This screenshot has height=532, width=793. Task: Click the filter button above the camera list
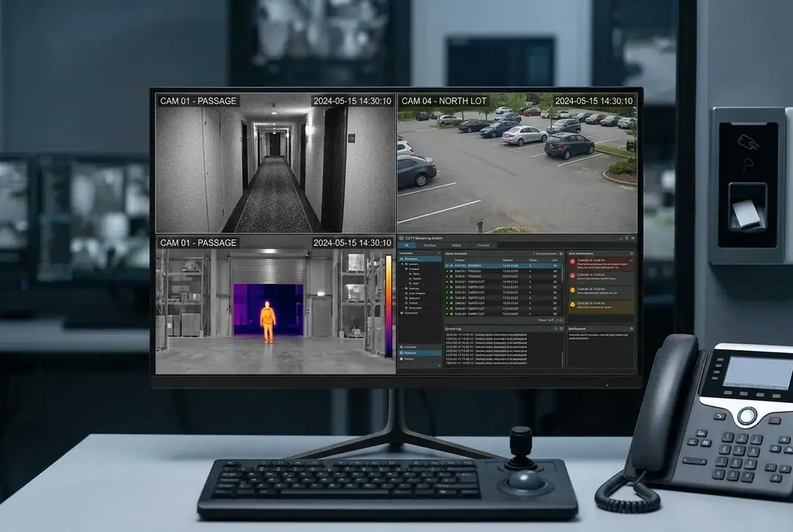click(x=544, y=252)
